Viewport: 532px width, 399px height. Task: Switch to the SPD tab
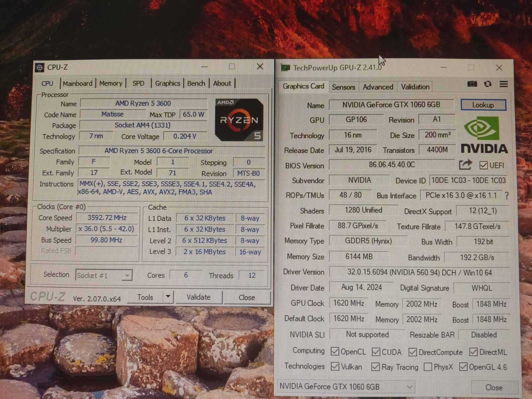(138, 83)
